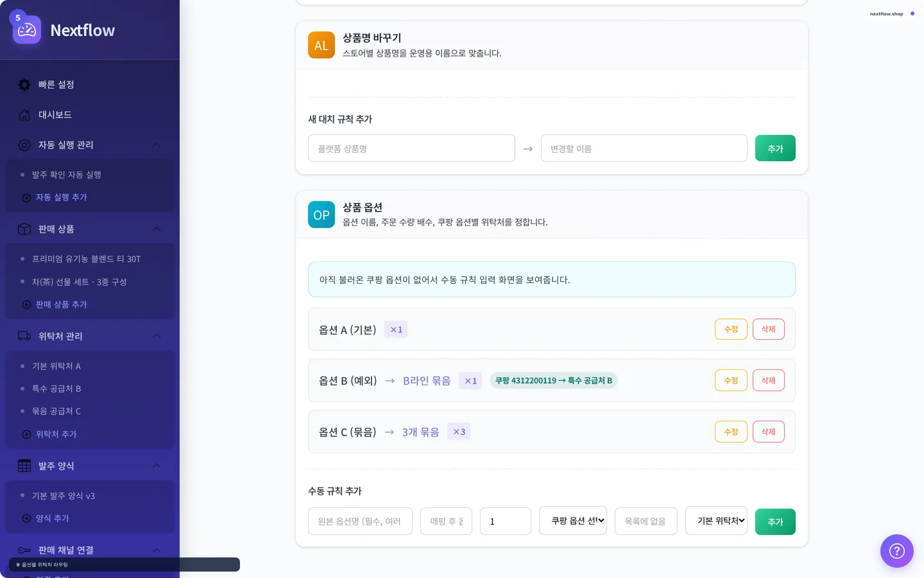Image resolution: width=924 pixels, height=578 pixels.
Task: Click 추가 to add the new 대치 규칙
Action: tap(775, 148)
